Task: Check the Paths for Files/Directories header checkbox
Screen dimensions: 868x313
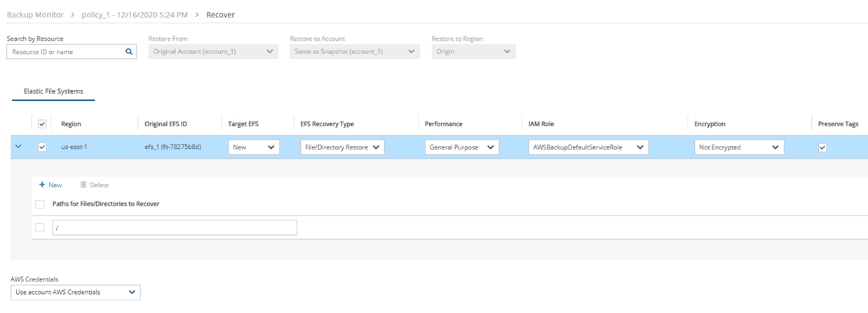Action: pos(40,204)
